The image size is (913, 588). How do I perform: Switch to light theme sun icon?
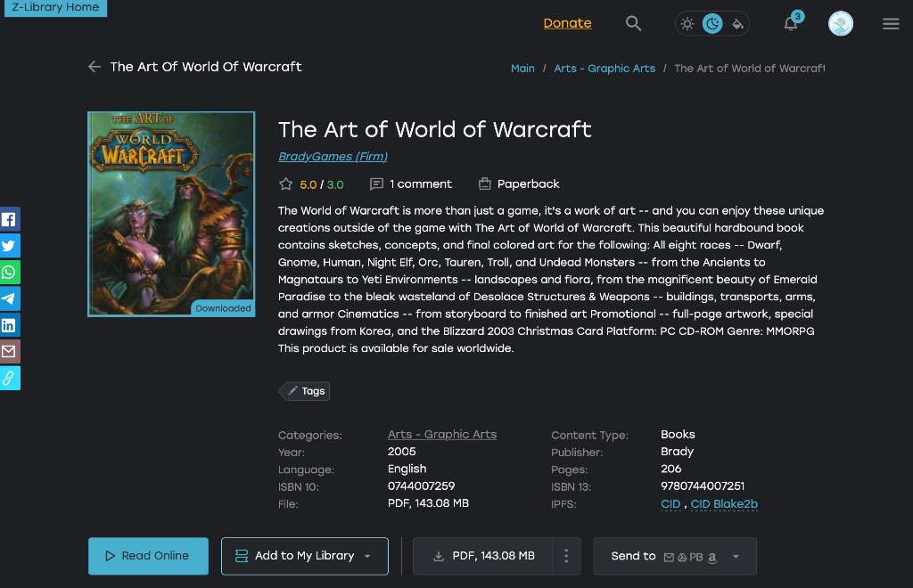687,24
